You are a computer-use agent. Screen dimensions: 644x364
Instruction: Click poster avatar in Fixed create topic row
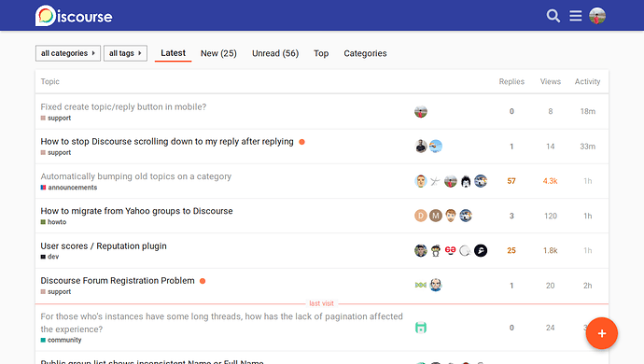click(x=421, y=111)
